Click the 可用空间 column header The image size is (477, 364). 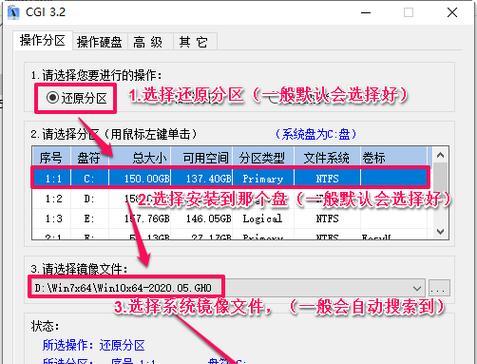coord(202,158)
